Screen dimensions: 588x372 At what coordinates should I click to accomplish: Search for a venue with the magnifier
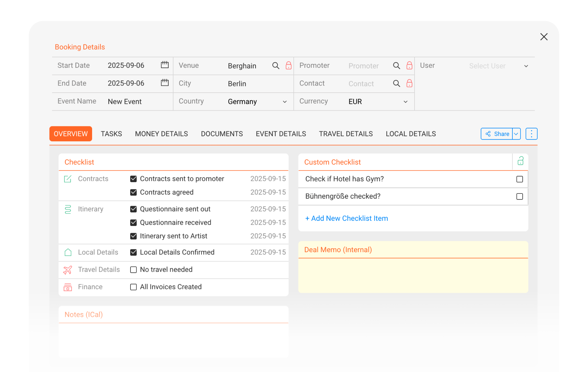pos(276,66)
